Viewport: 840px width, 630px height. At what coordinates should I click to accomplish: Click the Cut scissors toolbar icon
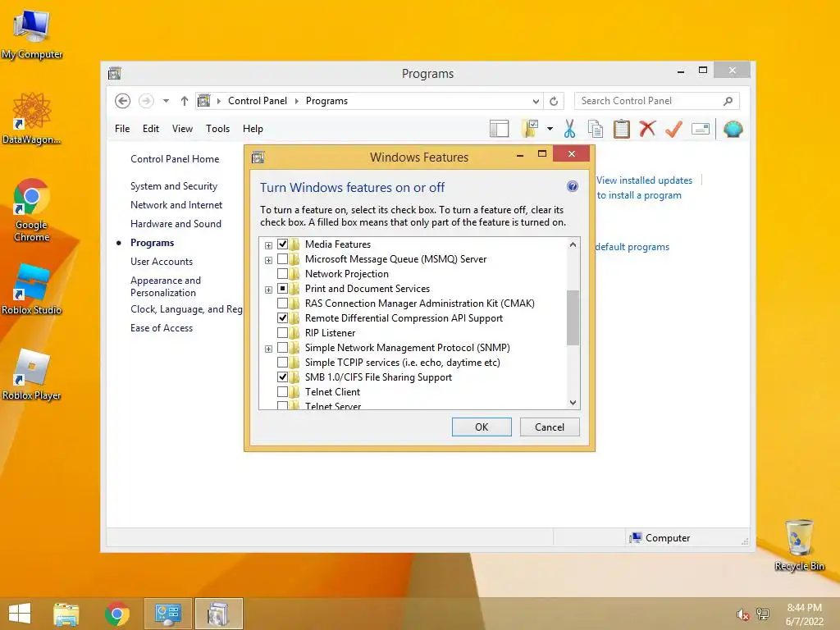569,129
